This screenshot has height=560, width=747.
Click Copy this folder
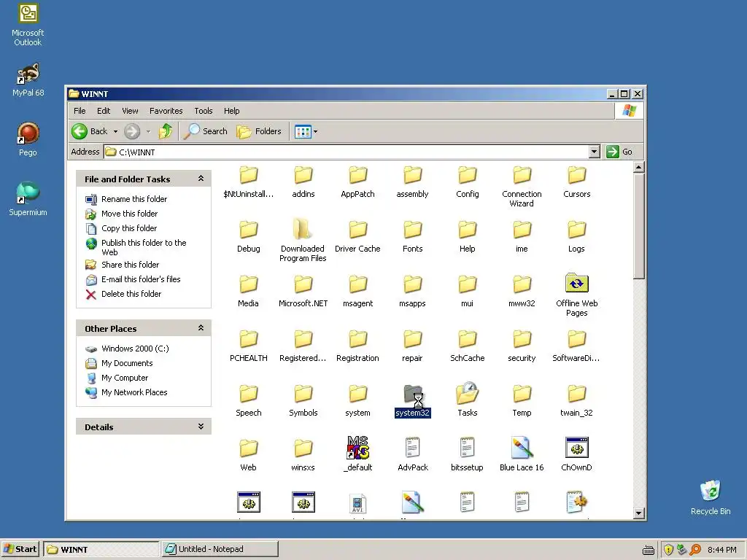(x=121, y=228)
